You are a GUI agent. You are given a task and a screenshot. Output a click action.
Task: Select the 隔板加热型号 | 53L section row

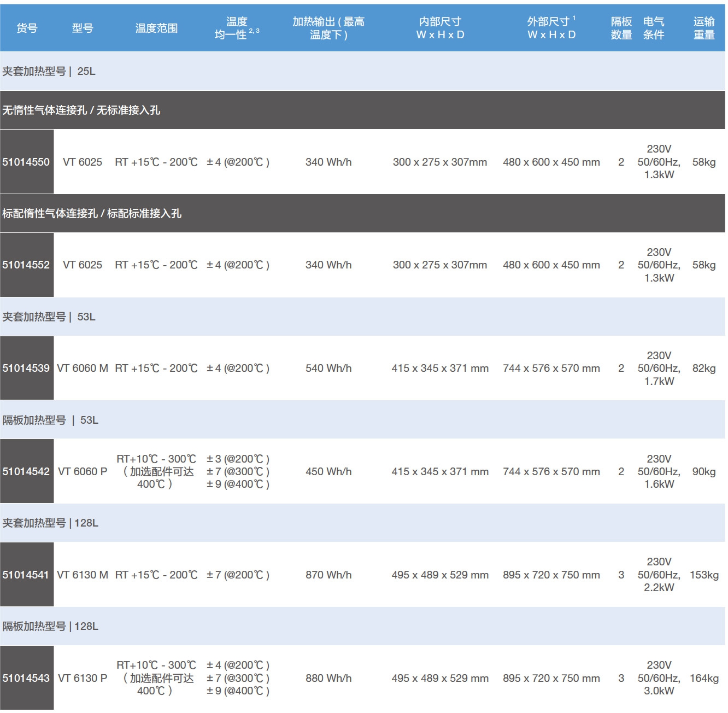363,420
